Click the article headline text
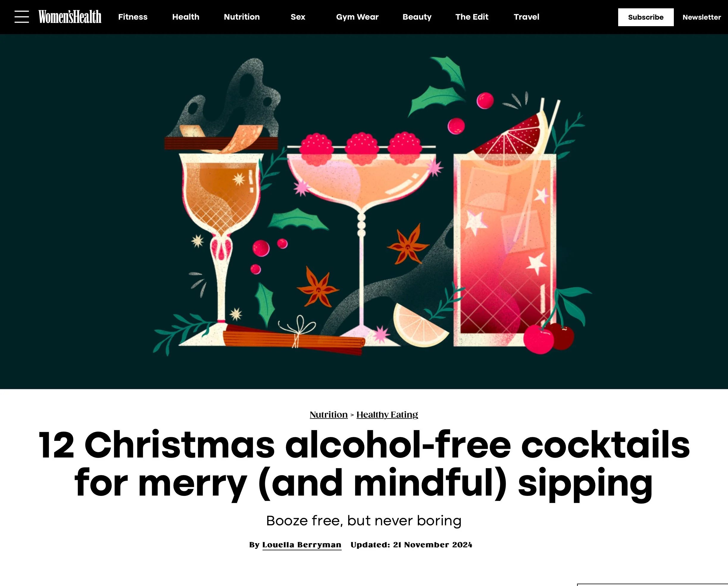The width and height of the screenshot is (728, 586). click(x=364, y=464)
